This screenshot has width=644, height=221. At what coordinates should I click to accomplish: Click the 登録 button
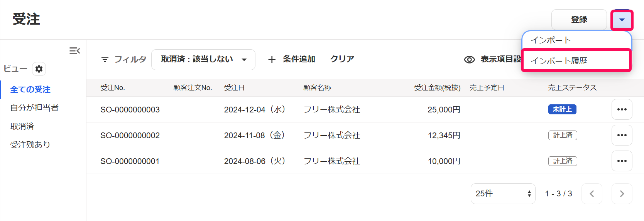coord(579,20)
